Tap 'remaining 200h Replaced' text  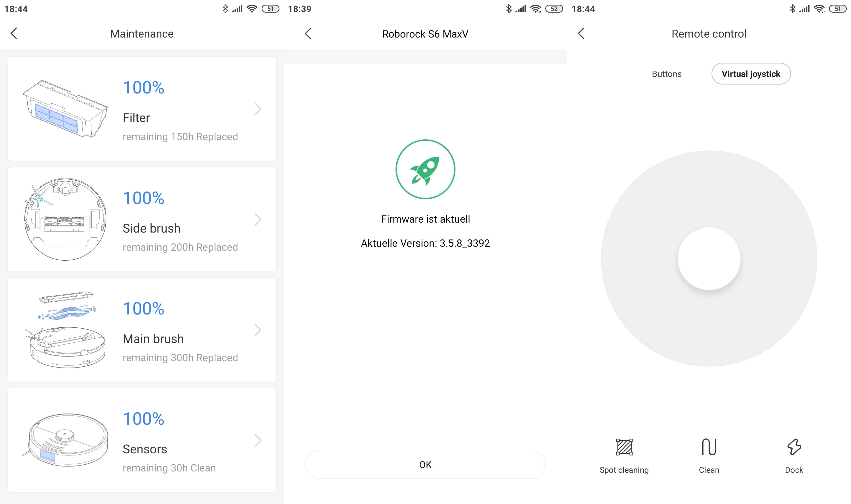pos(180,247)
